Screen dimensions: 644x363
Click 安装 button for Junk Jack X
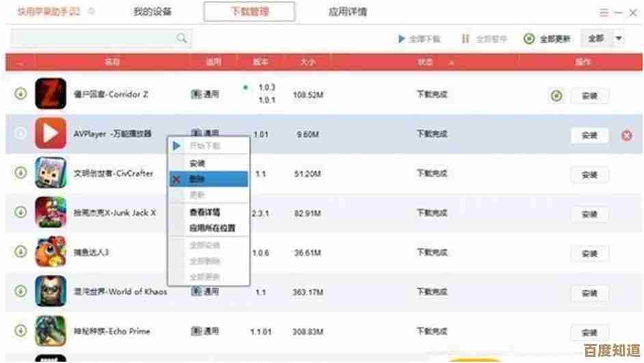pos(589,214)
